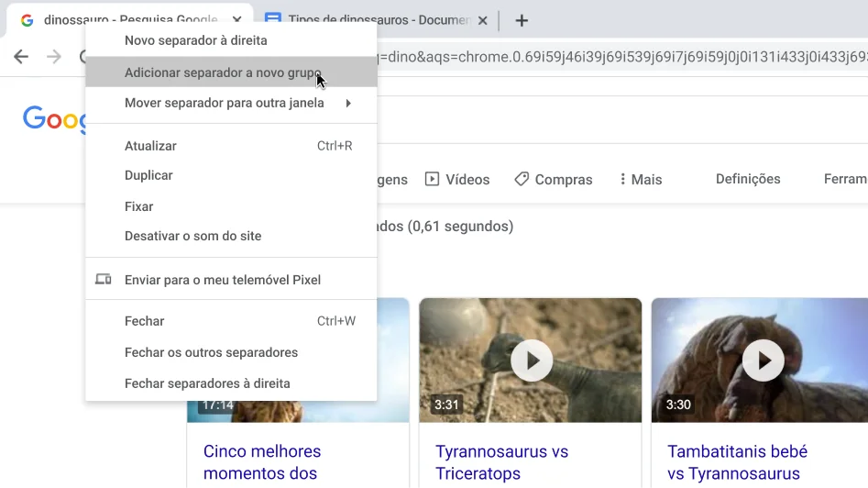Select Duplicar from the context menu

pos(148,175)
